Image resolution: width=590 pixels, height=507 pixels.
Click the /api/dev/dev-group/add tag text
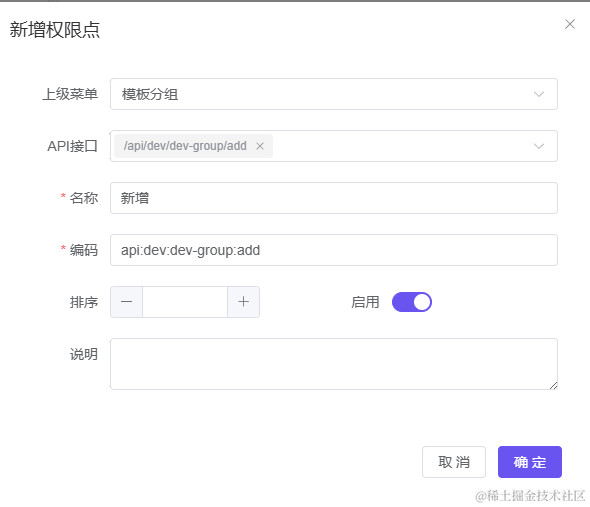pyautogui.click(x=185, y=146)
